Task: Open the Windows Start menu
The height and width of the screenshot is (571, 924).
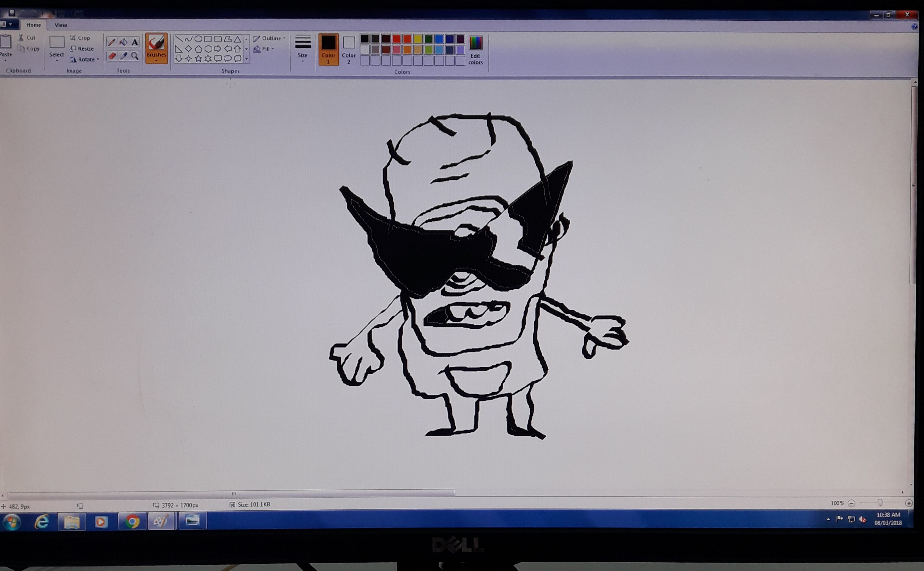Action: (x=11, y=522)
